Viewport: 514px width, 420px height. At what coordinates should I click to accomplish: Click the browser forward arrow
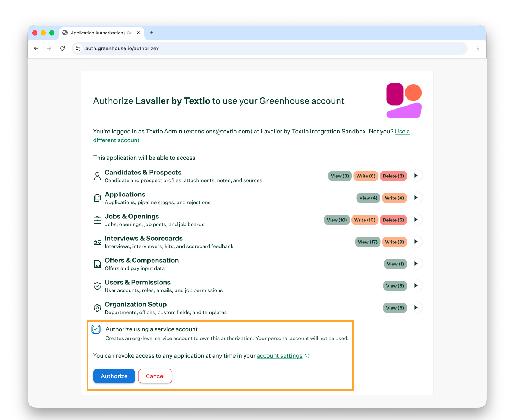tap(49, 48)
